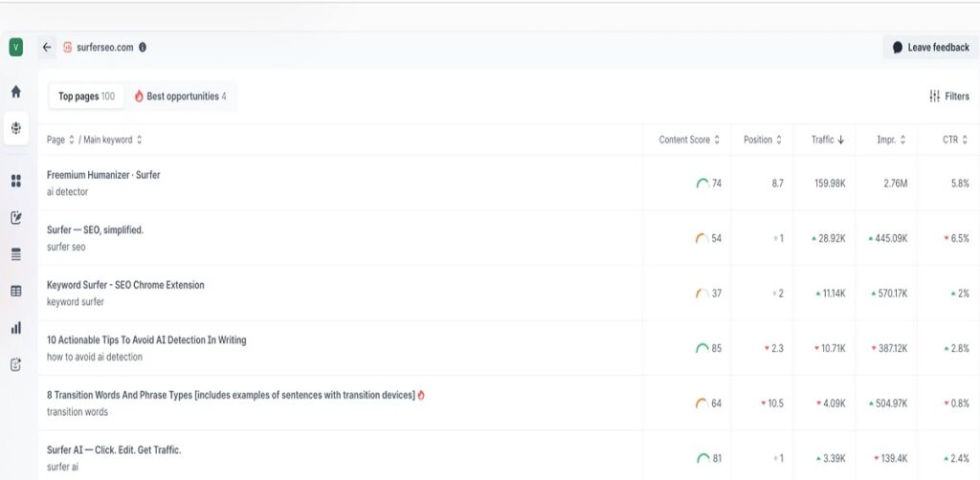Click CTR value 6.5%
Image resolution: width=980 pixels, height=480 pixels.
pyautogui.click(x=960, y=238)
